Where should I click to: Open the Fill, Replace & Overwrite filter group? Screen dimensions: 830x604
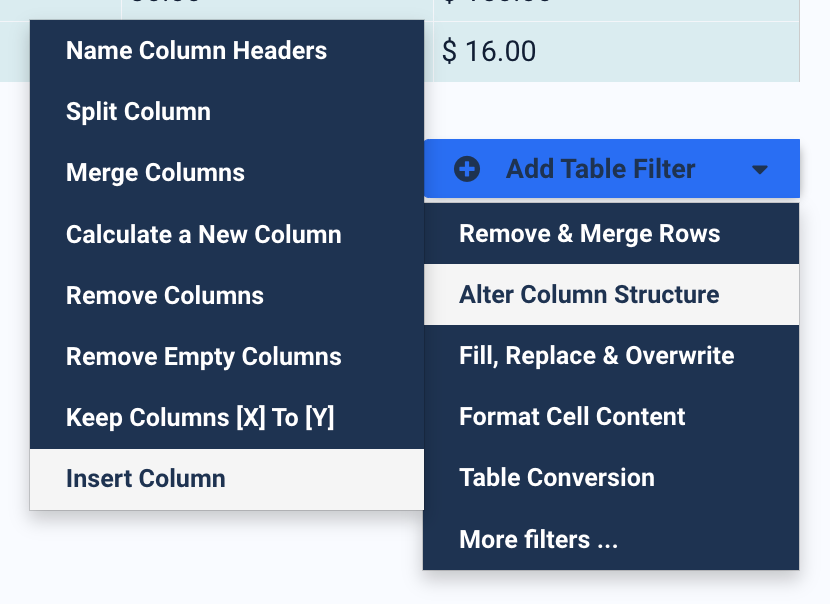(x=595, y=355)
